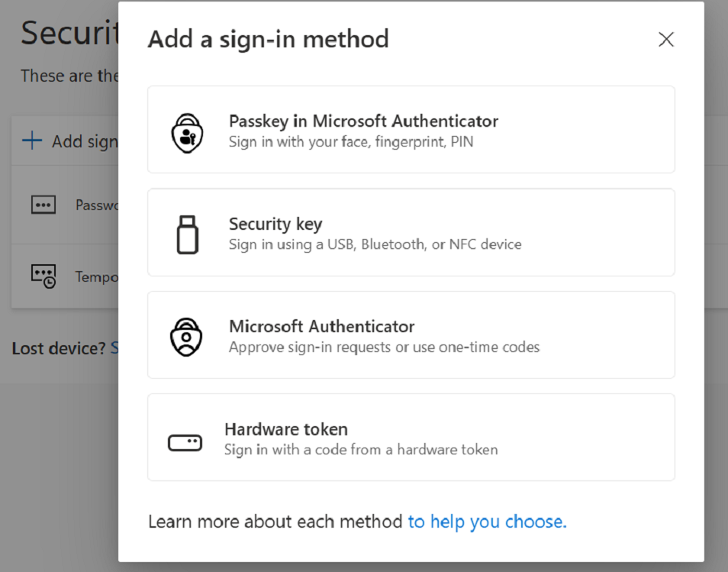
Task: Click the Microsoft Authenticator padlock icon
Action: pyautogui.click(x=187, y=336)
